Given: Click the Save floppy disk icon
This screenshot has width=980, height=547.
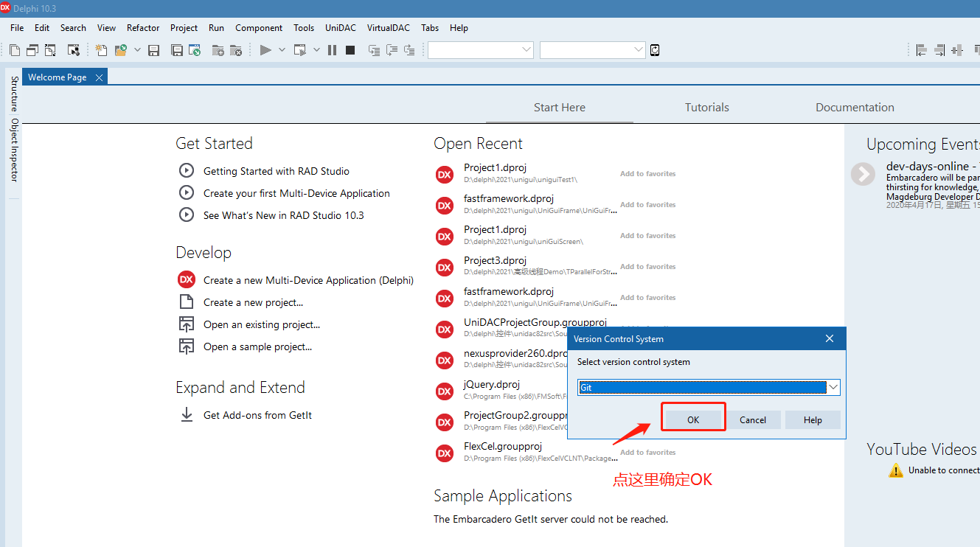Looking at the screenshot, I should coord(154,50).
